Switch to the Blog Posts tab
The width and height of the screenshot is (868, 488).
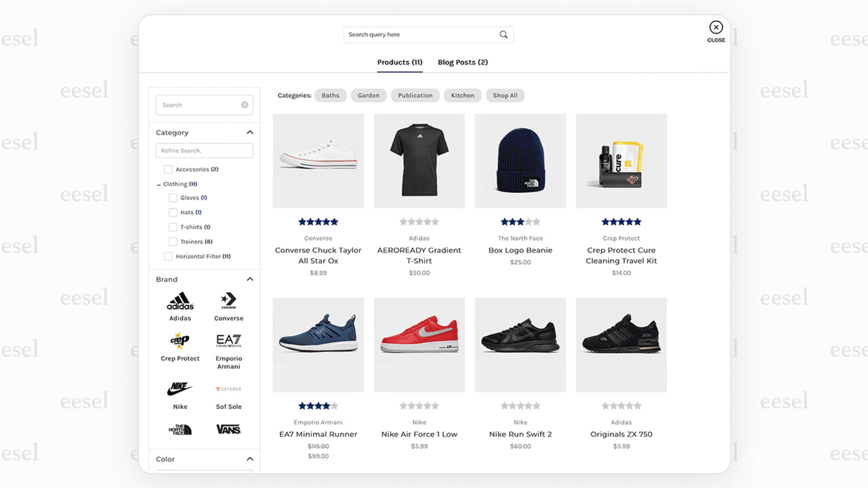coord(462,62)
